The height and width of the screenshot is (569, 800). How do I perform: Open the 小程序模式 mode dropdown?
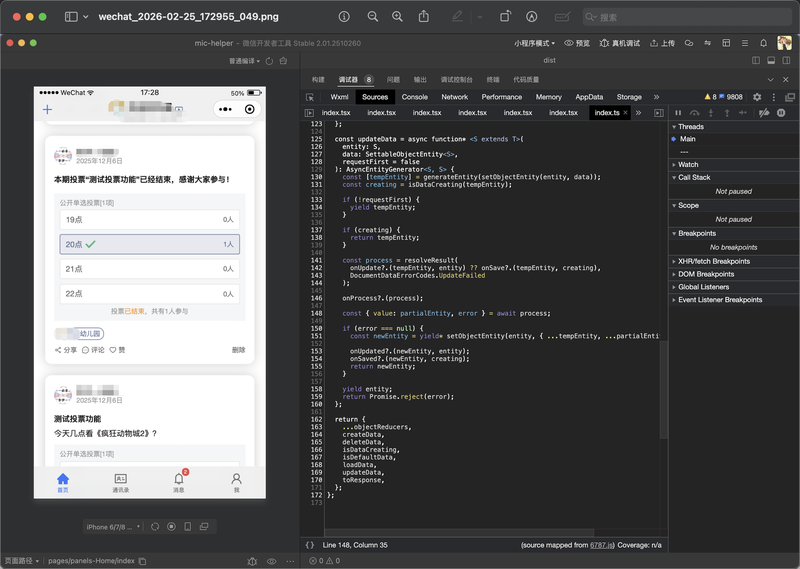tap(535, 43)
